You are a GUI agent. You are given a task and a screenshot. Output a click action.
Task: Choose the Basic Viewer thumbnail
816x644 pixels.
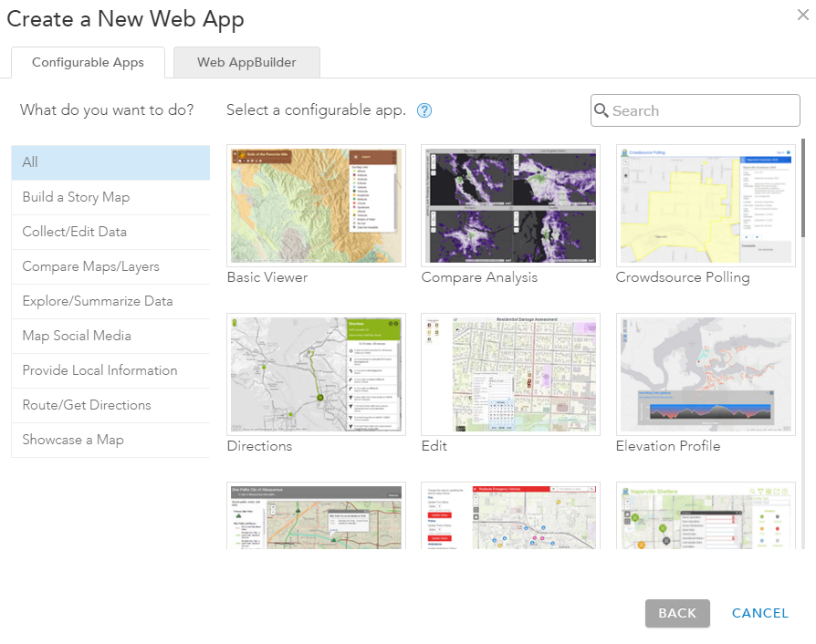pyautogui.click(x=316, y=205)
